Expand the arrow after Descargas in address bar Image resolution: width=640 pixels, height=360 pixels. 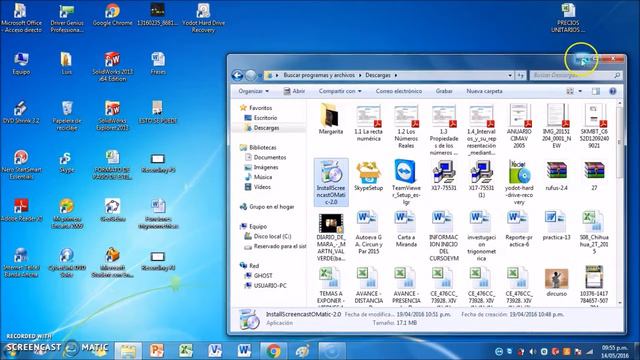click(396, 75)
